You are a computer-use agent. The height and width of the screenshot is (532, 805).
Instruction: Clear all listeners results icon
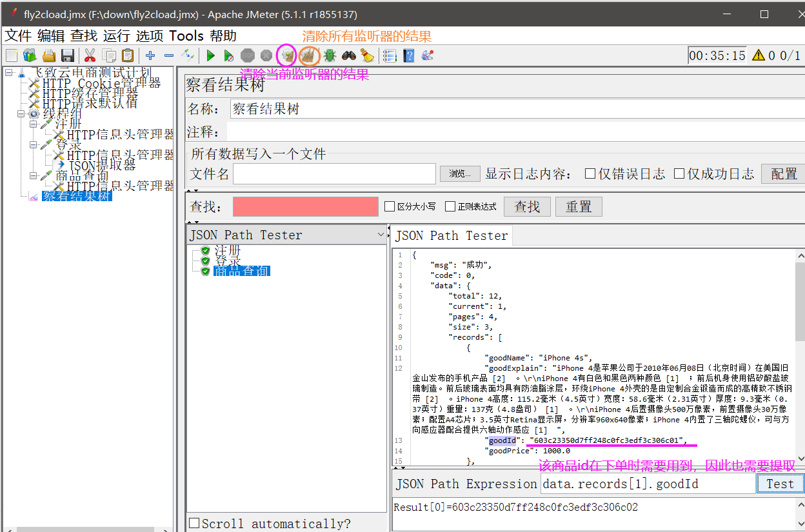[x=308, y=55]
